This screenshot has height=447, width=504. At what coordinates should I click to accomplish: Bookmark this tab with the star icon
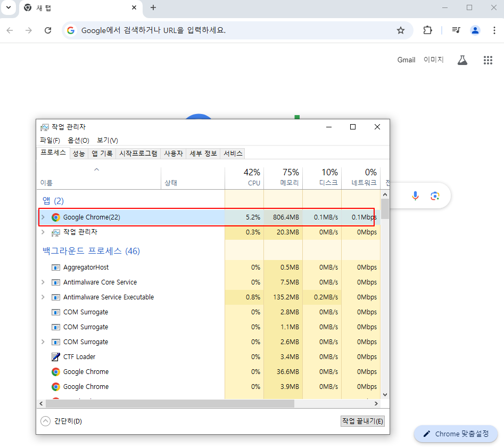click(x=401, y=30)
